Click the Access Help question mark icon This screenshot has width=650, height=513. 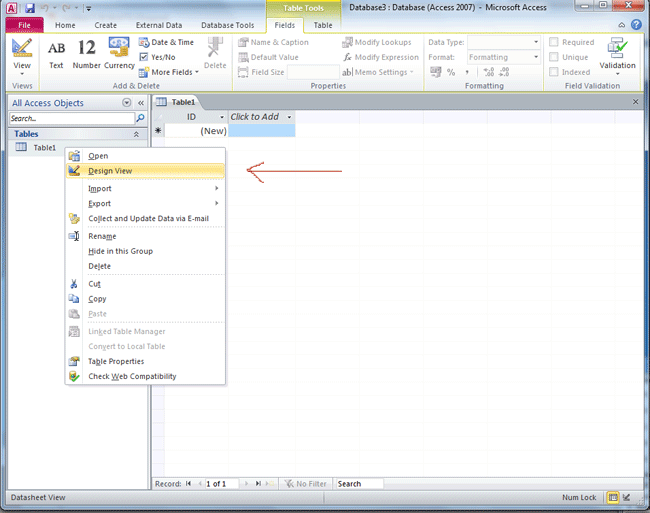(636, 25)
